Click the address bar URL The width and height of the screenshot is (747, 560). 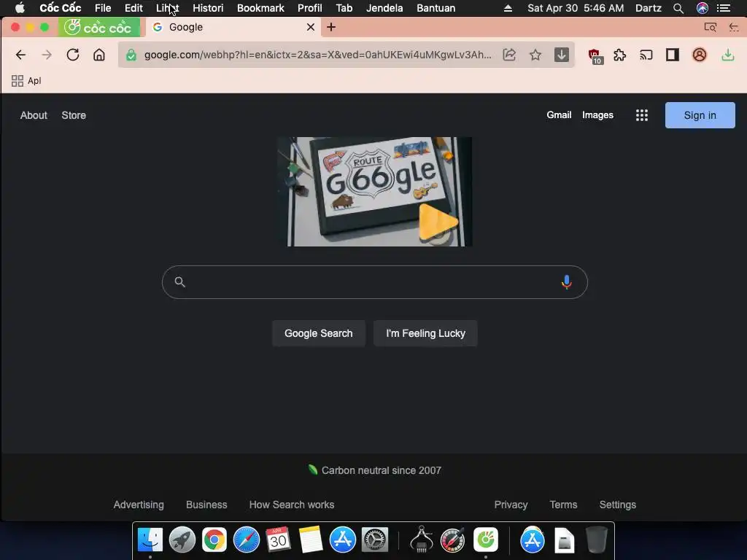[x=318, y=55]
